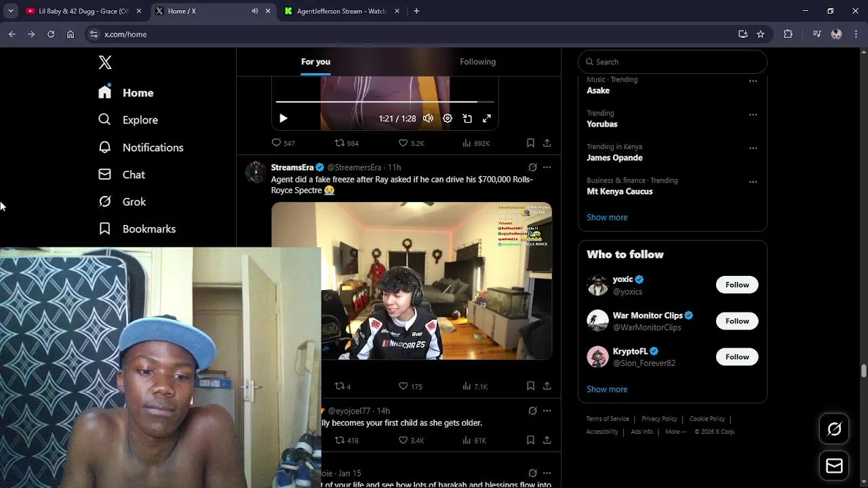
Task: Open the video settings gear
Action: [448, 119]
